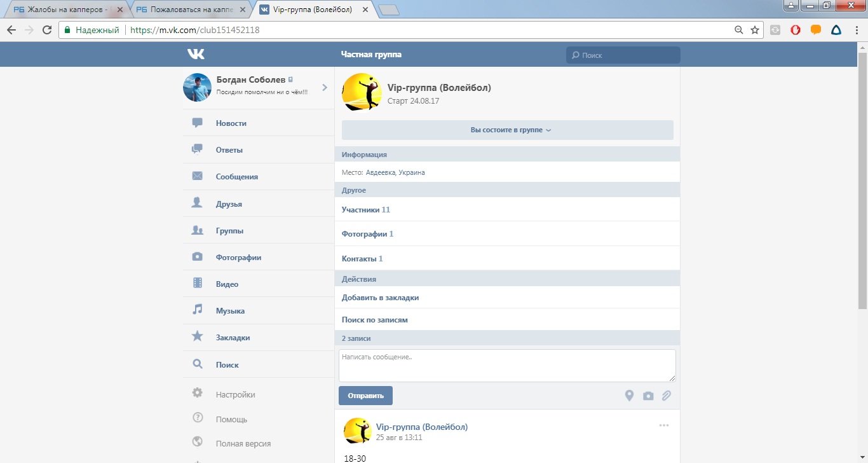
Task: Click Добавить в закладки action
Action: (380, 298)
